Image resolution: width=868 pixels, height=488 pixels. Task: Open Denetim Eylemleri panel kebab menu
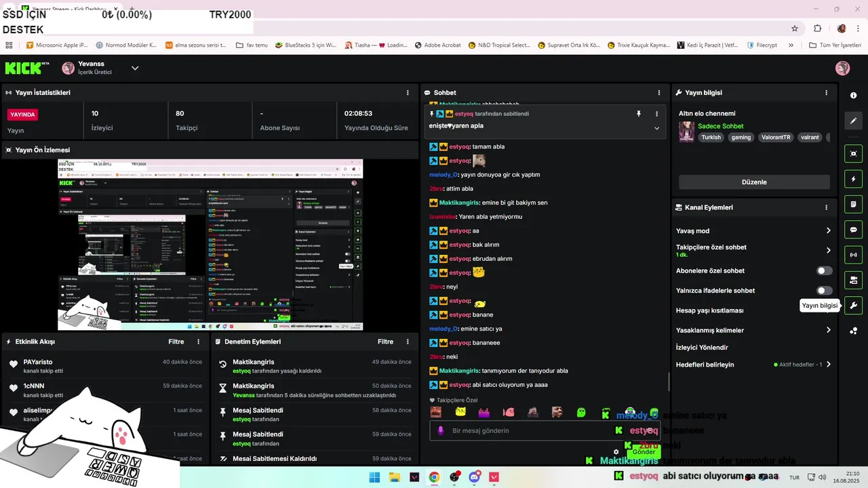[408, 342]
